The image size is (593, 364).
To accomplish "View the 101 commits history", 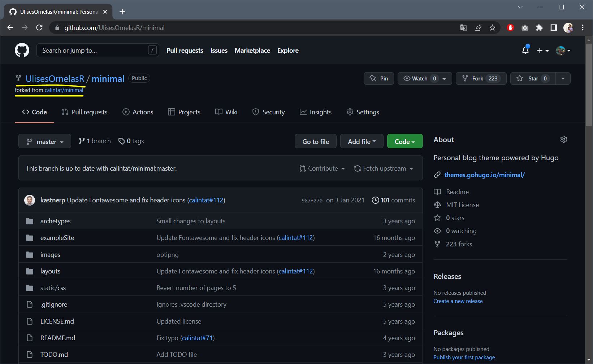I will [393, 200].
